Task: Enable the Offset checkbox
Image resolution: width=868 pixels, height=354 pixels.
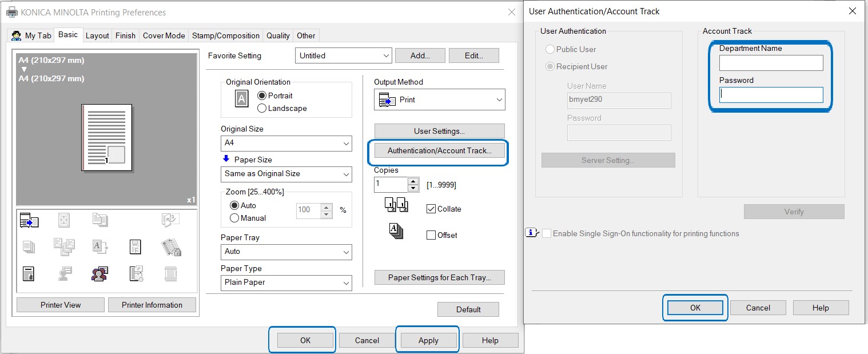Action: click(x=431, y=235)
